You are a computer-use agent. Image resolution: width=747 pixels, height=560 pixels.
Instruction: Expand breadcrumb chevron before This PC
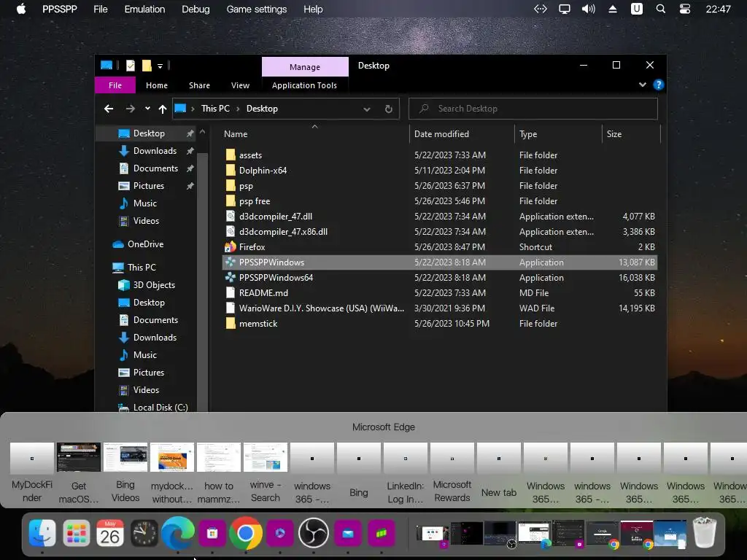(x=193, y=109)
